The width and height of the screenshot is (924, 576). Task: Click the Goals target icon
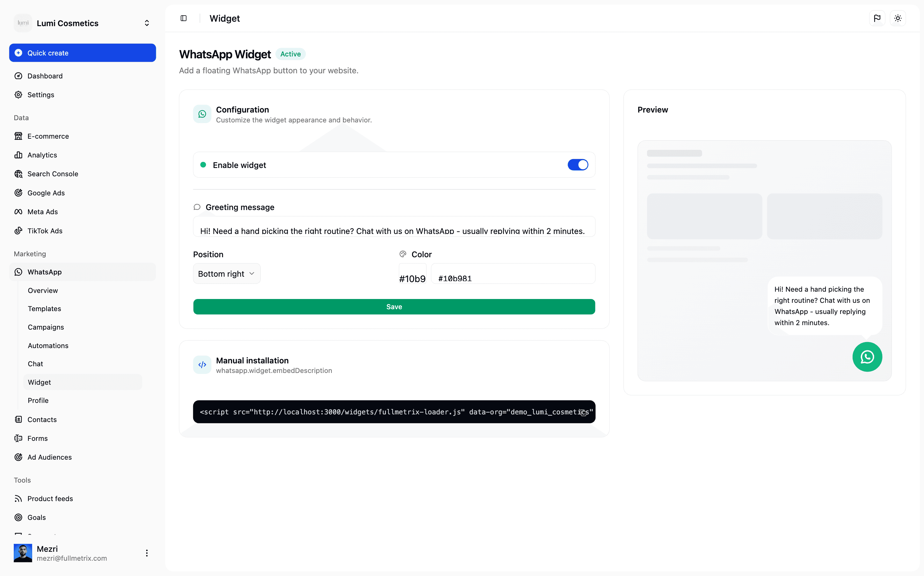coord(18,517)
